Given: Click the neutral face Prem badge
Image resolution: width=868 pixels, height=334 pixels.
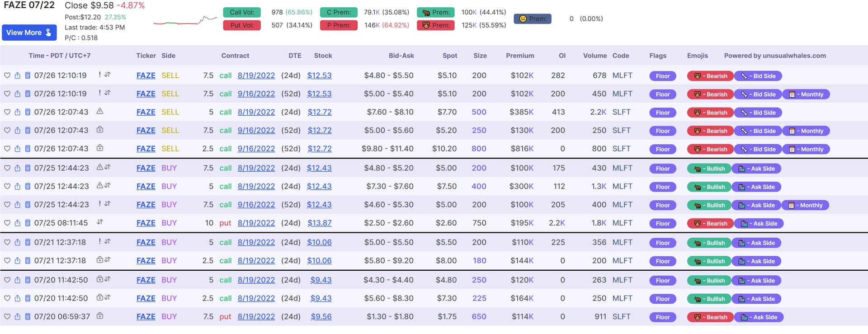Looking at the screenshot, I should point(533,19).
